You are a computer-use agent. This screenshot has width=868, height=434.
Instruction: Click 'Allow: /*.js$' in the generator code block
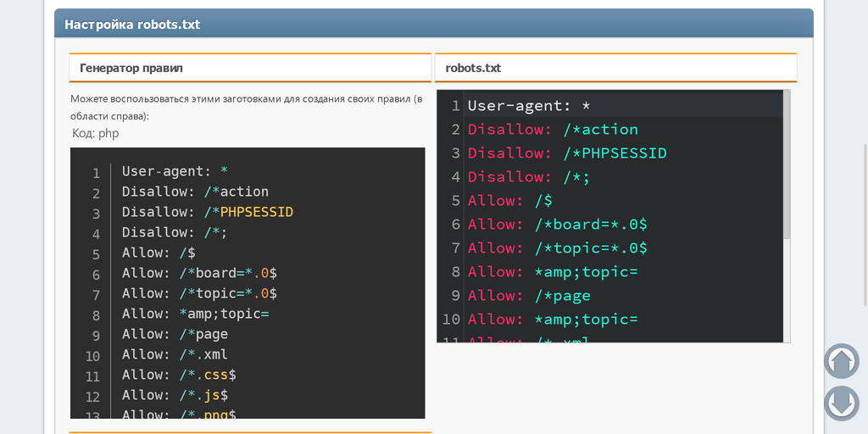pos(175,395)
